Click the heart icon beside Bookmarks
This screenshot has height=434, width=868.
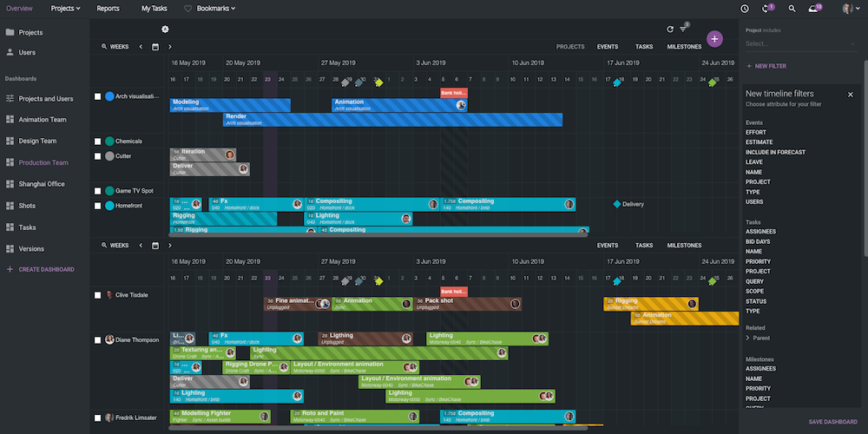[x=187, y=9]
